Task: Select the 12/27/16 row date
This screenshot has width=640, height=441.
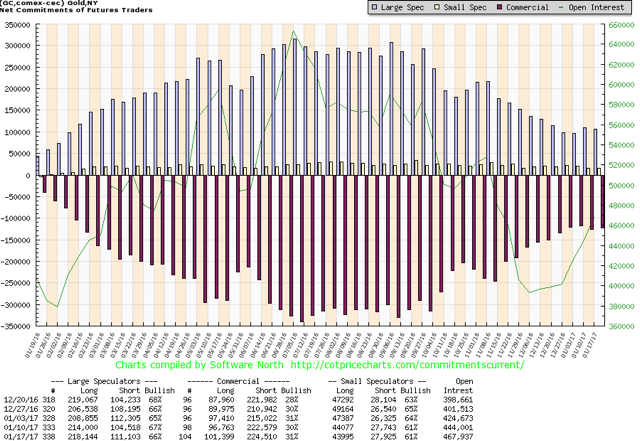Action: [x=20, y=409]
